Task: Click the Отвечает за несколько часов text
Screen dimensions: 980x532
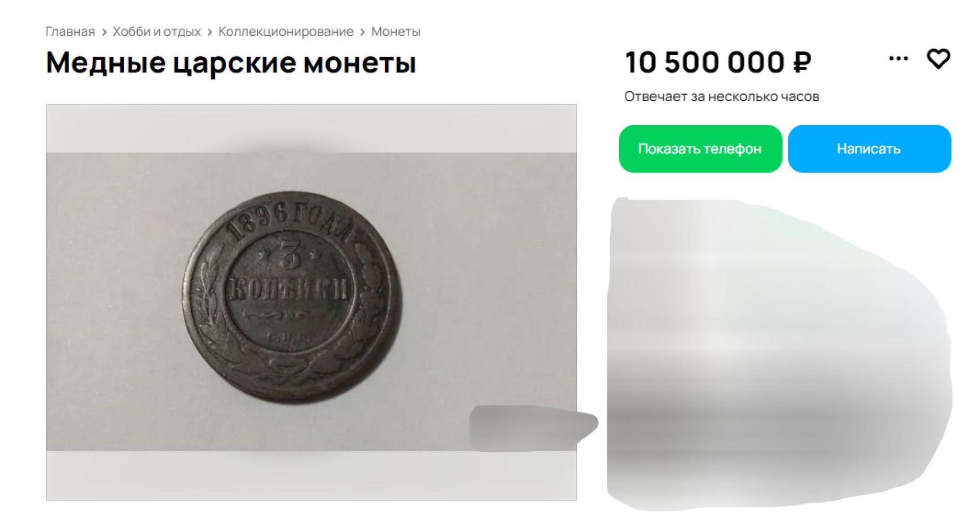Action: 721,96
